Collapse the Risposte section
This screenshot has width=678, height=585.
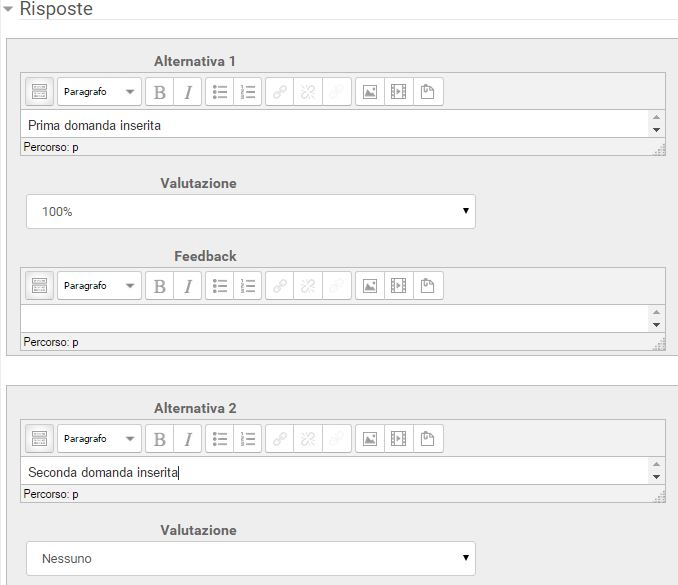click(x=8, y=9)
